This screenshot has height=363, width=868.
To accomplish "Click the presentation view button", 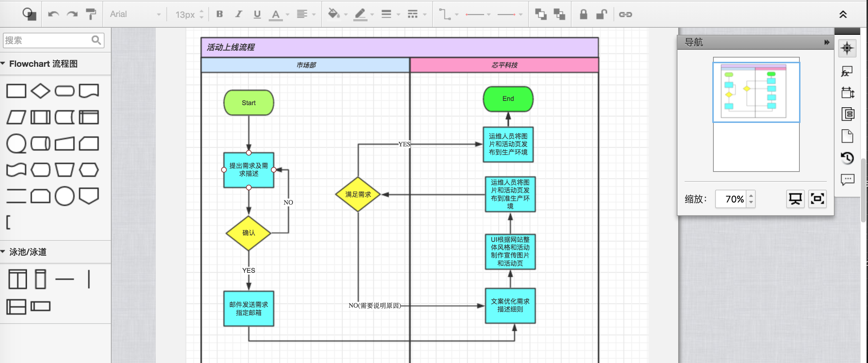I will pos(795,199).
